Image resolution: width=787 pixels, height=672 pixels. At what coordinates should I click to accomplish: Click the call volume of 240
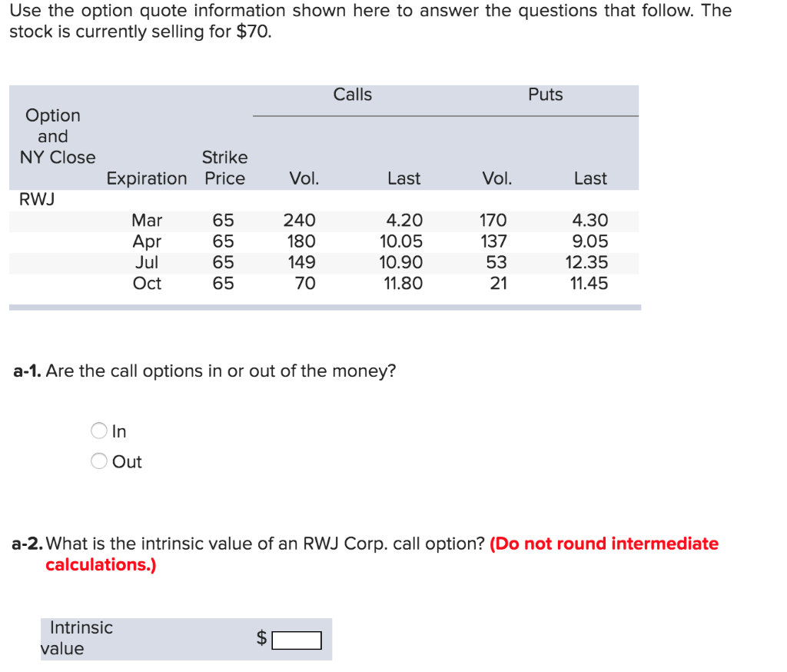[x=299, y=221]
